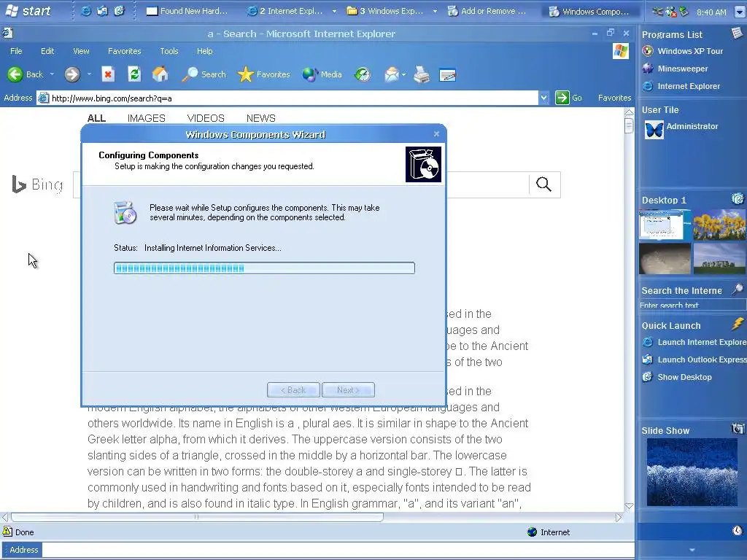The height and width of the screenshot is (560, 747).
Task: Click the Mail envelope icon
Action: (x=391, y=74)
